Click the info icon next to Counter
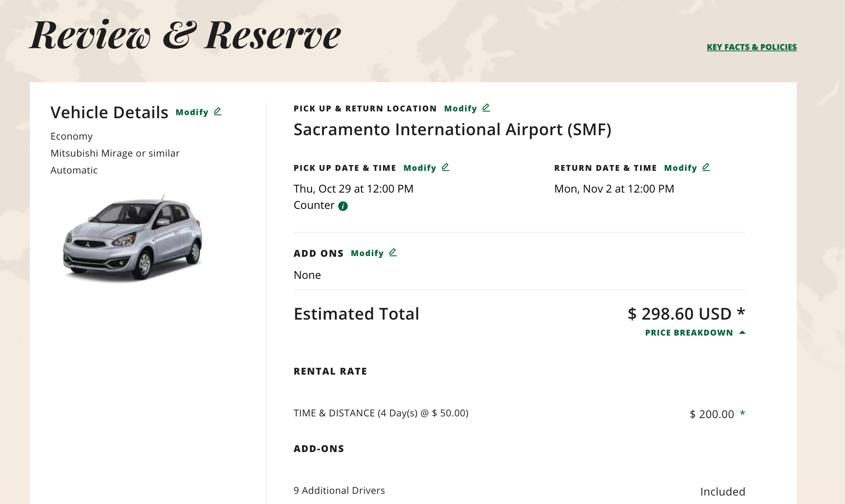Image resolution: width=845 pixels, height=504 pixels. coord(343,206)
